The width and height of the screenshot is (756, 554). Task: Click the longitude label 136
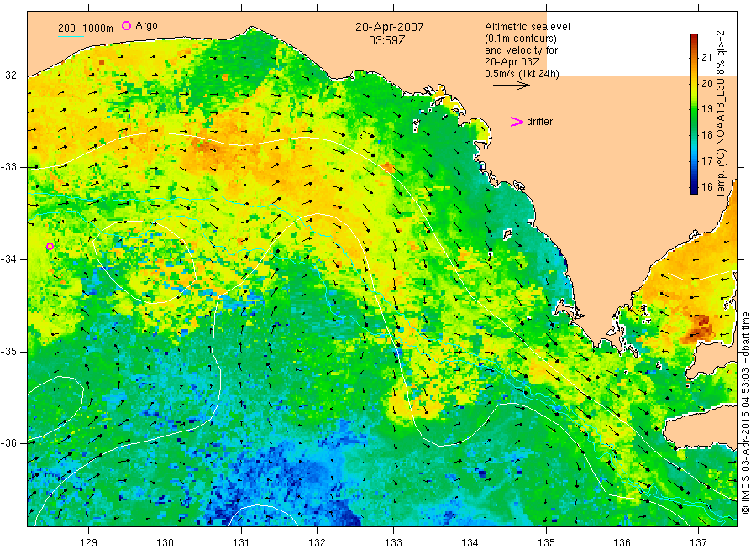click(622, 543)
